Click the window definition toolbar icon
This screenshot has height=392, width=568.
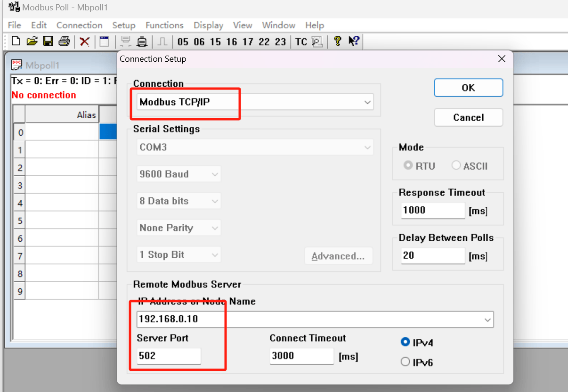[x=104, y=41]
